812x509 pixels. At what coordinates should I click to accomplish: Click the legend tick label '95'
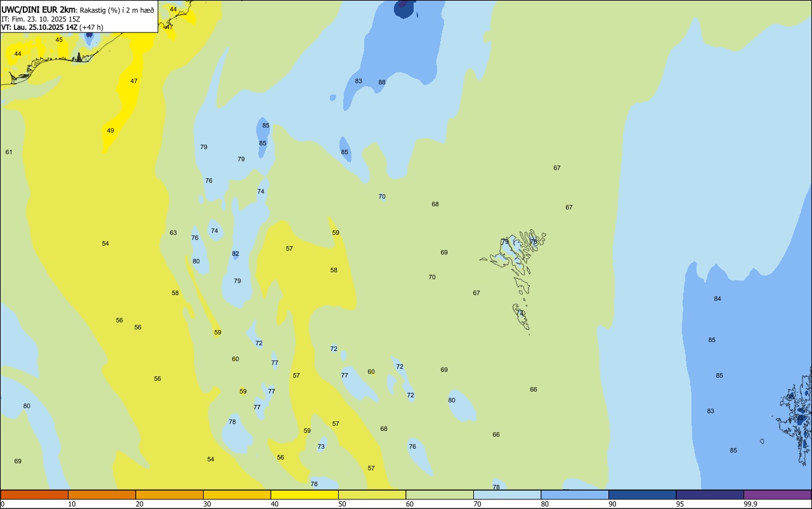point(680,504)
